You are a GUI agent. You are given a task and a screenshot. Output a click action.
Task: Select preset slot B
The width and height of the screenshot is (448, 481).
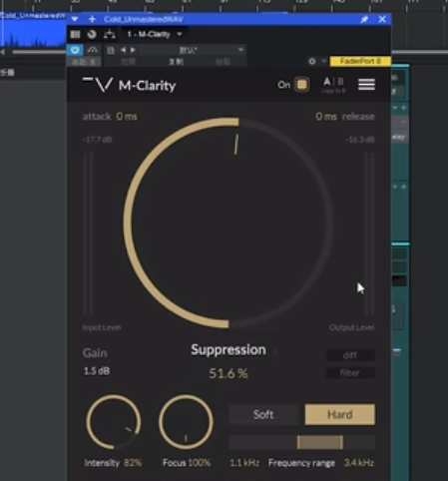(x=340, y=82)
